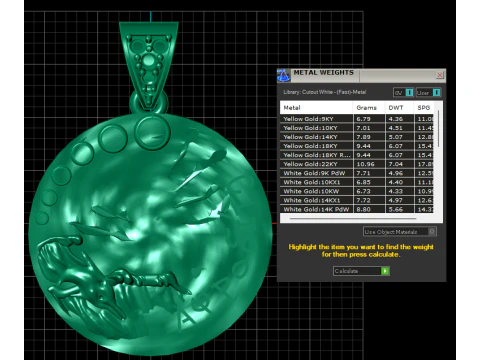The width and height of the screenshot is (480, 360).
Task: Select the Yellow Gold:22KY row
Action: tap(357, 164)
